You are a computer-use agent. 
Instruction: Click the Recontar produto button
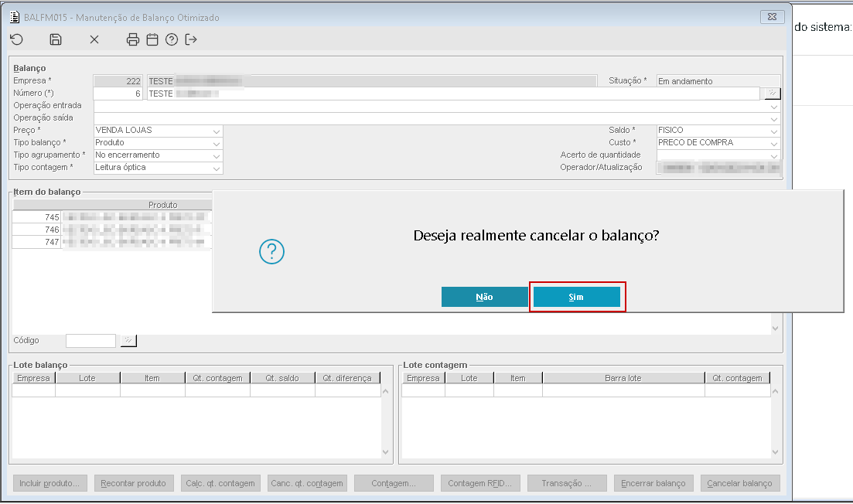pyautogui.click(x=133, y=483)
